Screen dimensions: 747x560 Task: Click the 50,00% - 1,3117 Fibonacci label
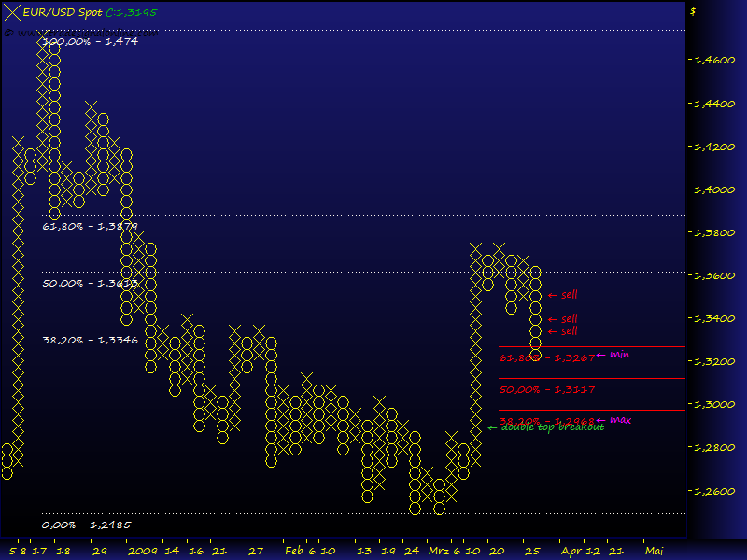546,388
